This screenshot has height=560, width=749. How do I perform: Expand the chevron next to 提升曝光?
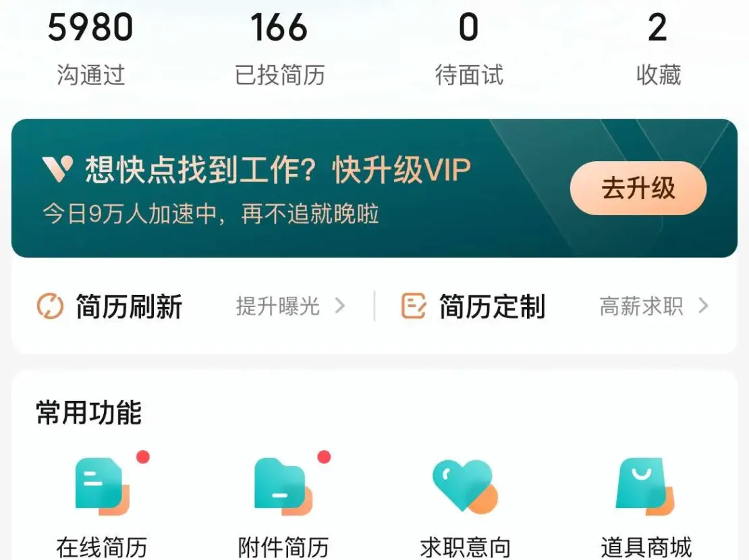pos(339,306)
